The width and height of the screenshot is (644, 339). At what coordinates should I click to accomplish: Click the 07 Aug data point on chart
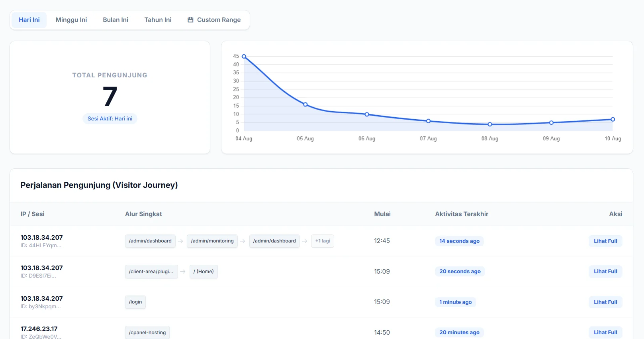pos(429,121)
